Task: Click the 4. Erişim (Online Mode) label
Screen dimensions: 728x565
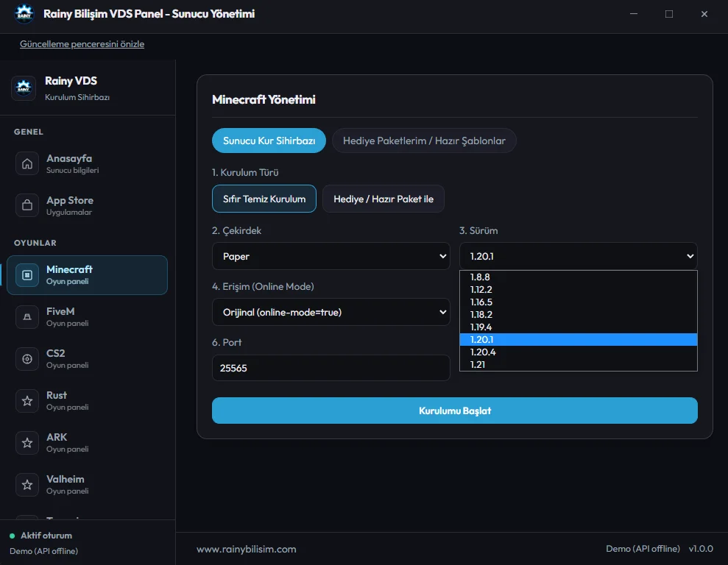Action: point(263,287)
